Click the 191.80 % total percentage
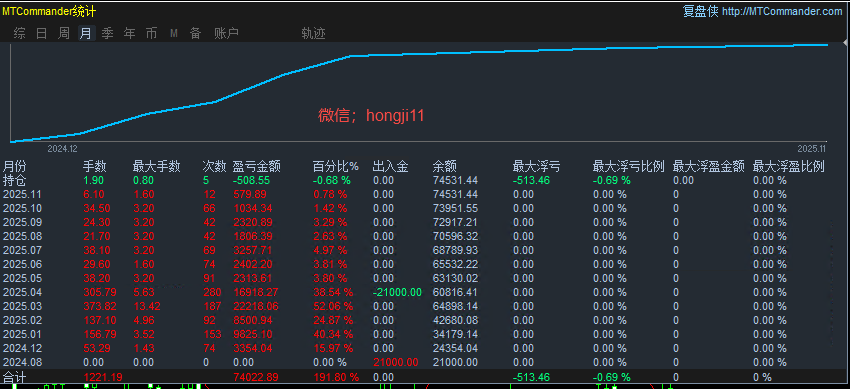Viewport: 850px width, 389px height. 336,377
